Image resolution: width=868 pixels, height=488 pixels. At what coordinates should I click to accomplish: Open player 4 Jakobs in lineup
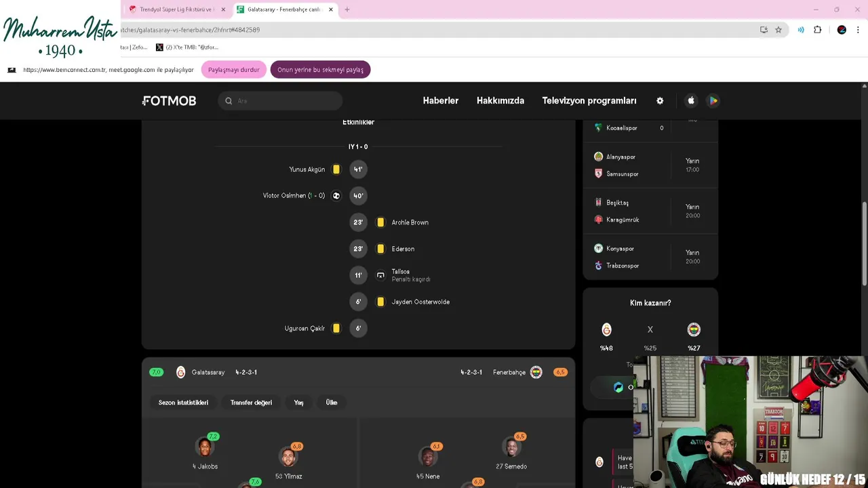(x=205, y=453)
